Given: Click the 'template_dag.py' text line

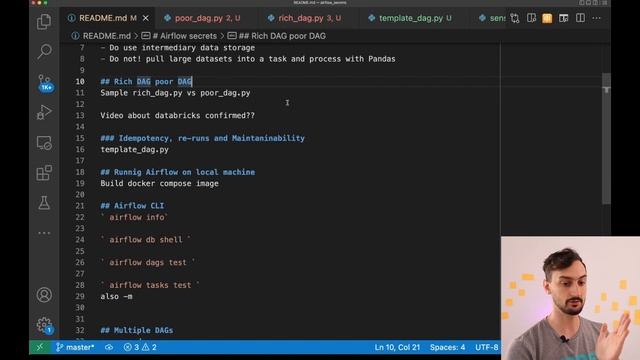Looking at the screenshot, I should point(135,150).
